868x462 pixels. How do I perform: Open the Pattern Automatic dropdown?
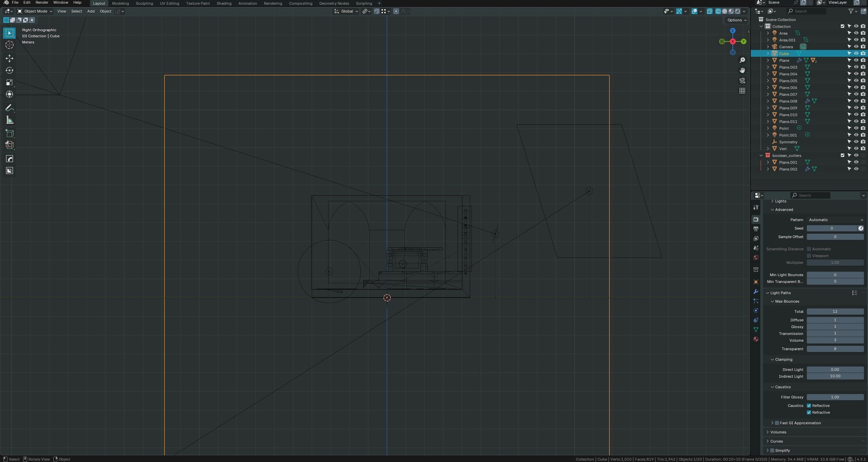coord(835,220)
